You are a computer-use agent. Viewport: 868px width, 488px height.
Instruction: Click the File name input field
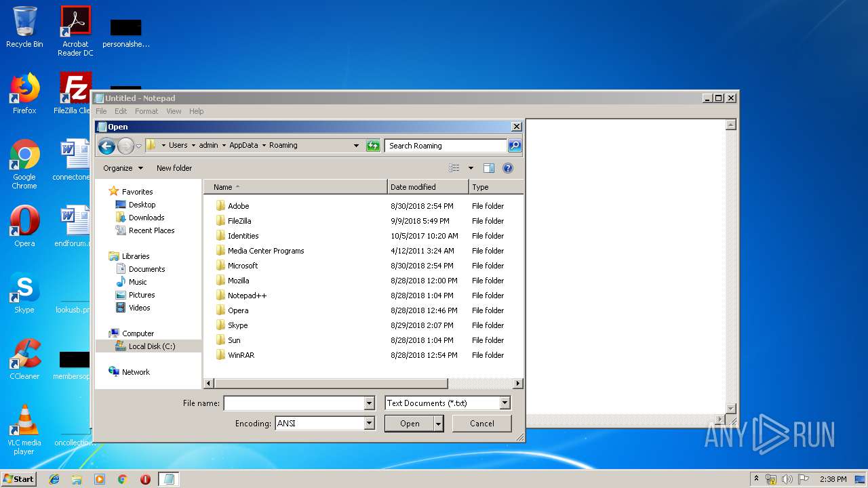294,403
